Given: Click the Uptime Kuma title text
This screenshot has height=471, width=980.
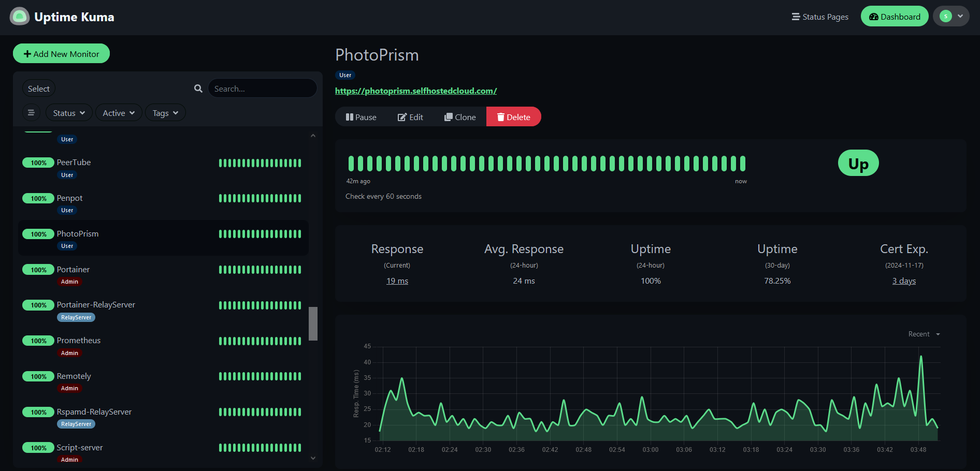Looking at the screenshot, I should 74,17.
